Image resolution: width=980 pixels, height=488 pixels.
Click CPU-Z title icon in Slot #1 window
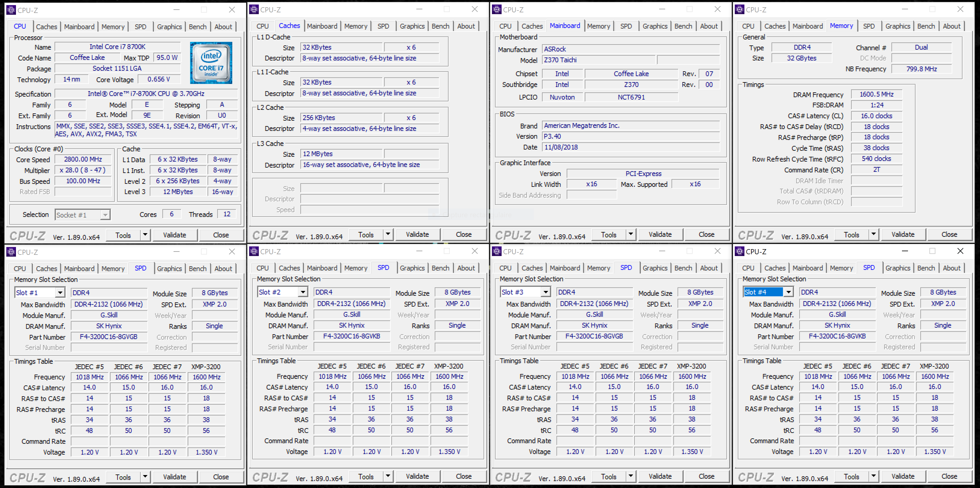[11, 252]
